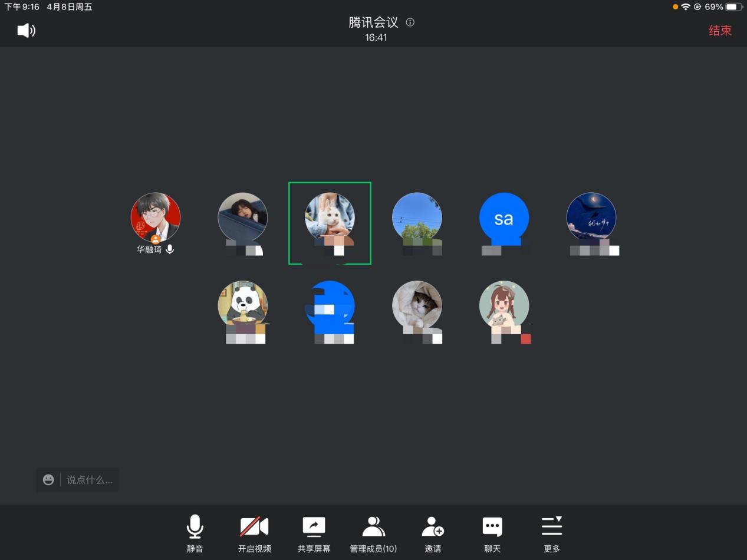Open 管理成员(10) participant list

click(x=373, y=534)
